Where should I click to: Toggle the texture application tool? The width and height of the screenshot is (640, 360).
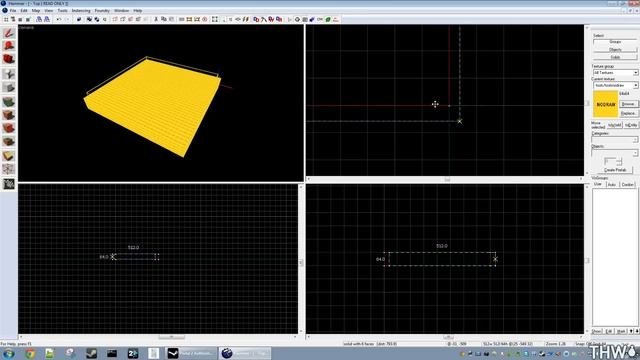tap(9, 102)
